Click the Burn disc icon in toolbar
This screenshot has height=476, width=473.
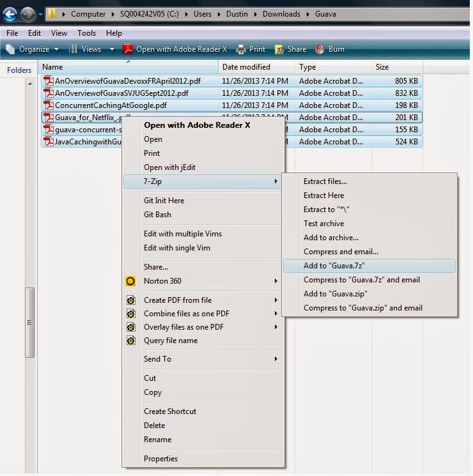tap(320, 49)
